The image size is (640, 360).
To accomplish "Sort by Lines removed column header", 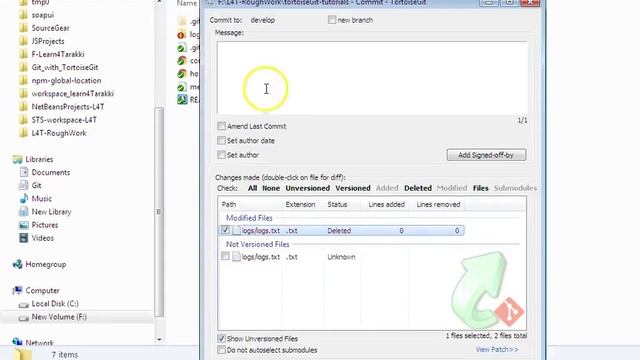I will point(438,204).
